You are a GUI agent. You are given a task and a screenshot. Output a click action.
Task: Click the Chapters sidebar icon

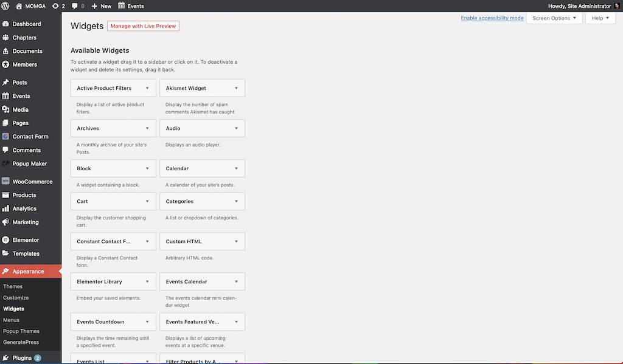click(x=5, y=37)
